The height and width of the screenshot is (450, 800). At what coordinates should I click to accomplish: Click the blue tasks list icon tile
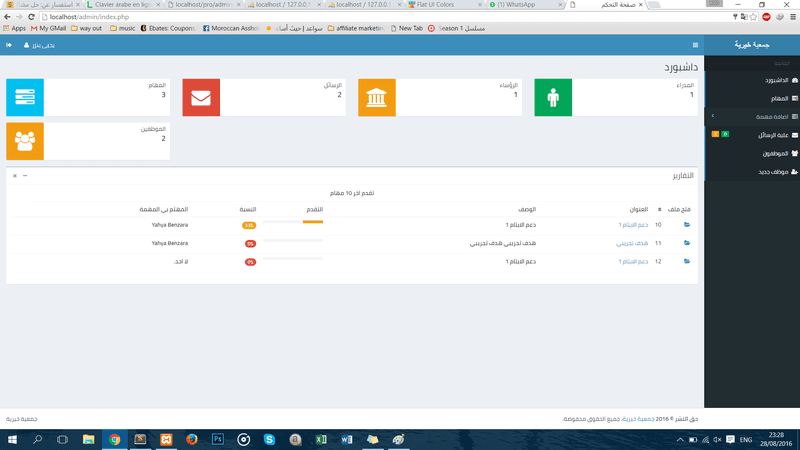25,97
